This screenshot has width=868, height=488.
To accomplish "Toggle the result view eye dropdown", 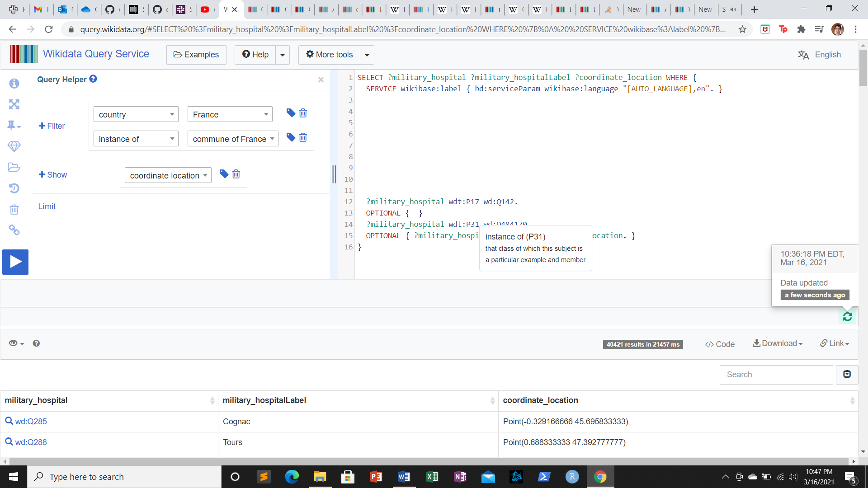I will click(x=16, y=343).
